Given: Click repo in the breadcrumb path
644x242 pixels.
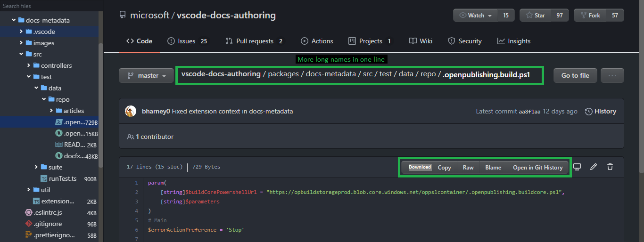Looking at the screenshot, I should [428, 74].
